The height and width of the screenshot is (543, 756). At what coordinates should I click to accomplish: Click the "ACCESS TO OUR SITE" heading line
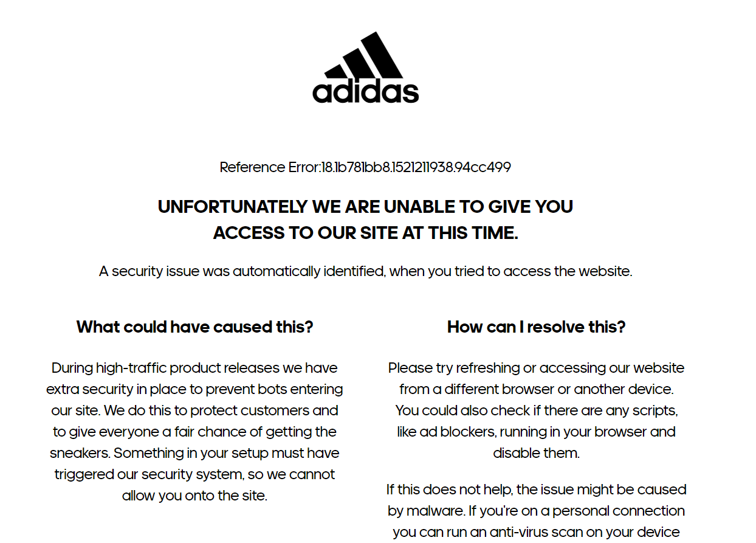365,233
